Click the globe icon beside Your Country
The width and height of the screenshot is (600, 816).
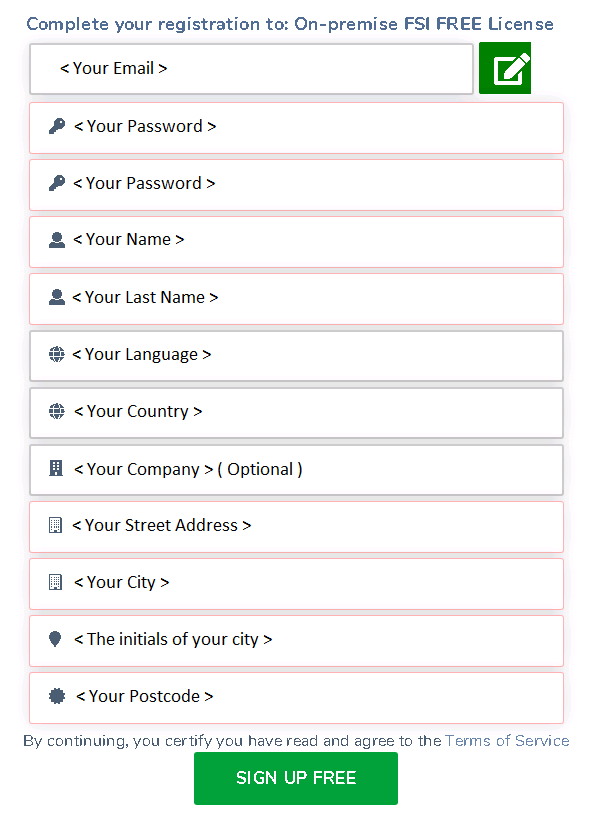coord(56,411)
